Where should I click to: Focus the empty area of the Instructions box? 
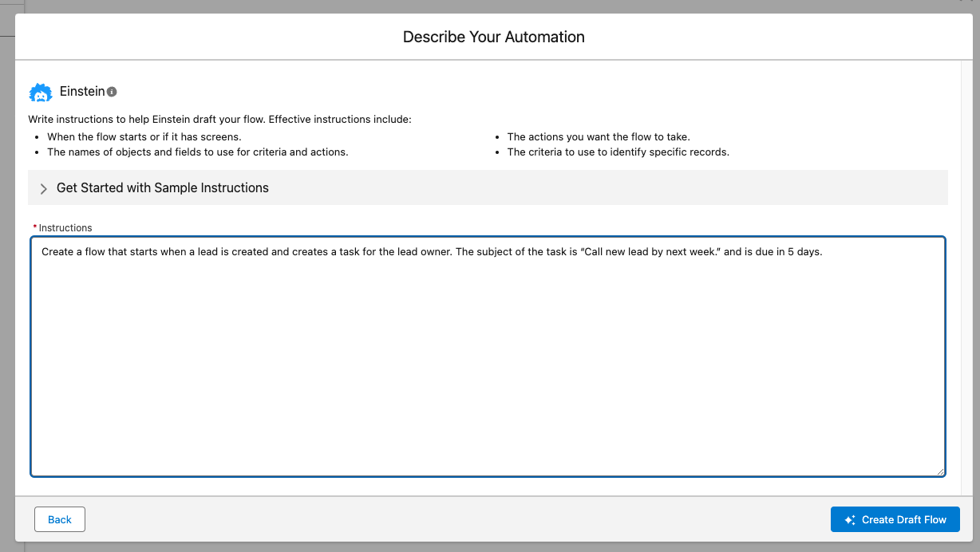click(x=488, y=367)
